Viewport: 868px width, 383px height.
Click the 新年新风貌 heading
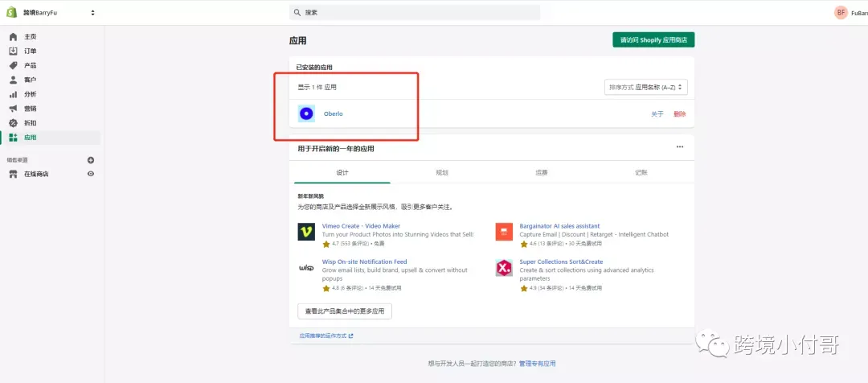coord(310,196)
